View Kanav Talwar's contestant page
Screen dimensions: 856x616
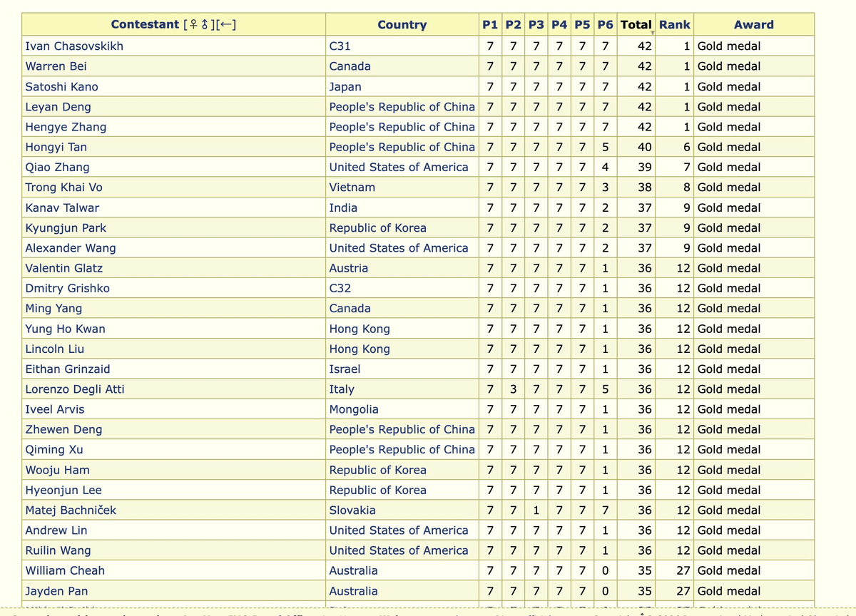(x=62, y=208)
